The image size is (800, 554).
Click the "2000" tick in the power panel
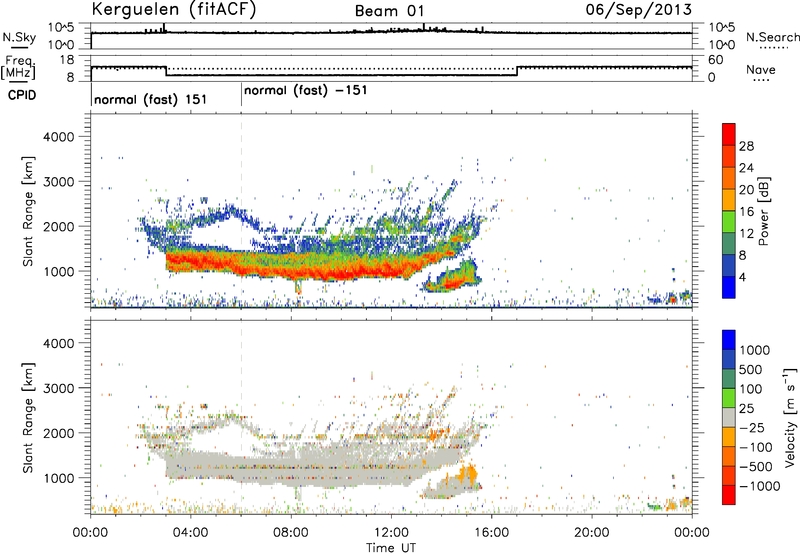click(58, 226)
